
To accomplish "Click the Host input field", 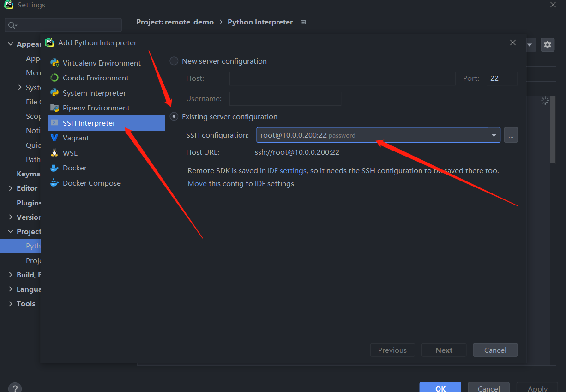I will (x=343, y=78).
